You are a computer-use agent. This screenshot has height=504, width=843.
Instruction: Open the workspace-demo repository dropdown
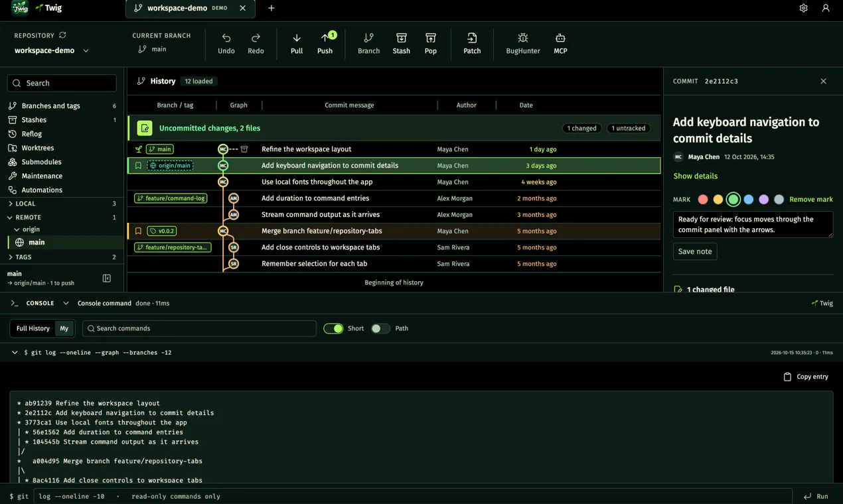52,50
